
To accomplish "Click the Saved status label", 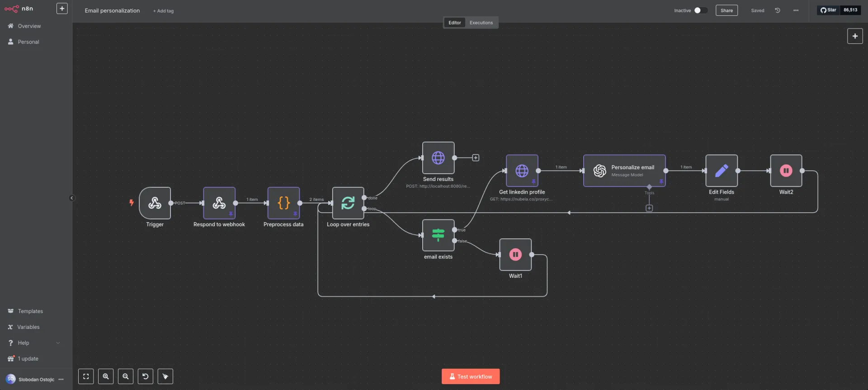I will point(758,10).
